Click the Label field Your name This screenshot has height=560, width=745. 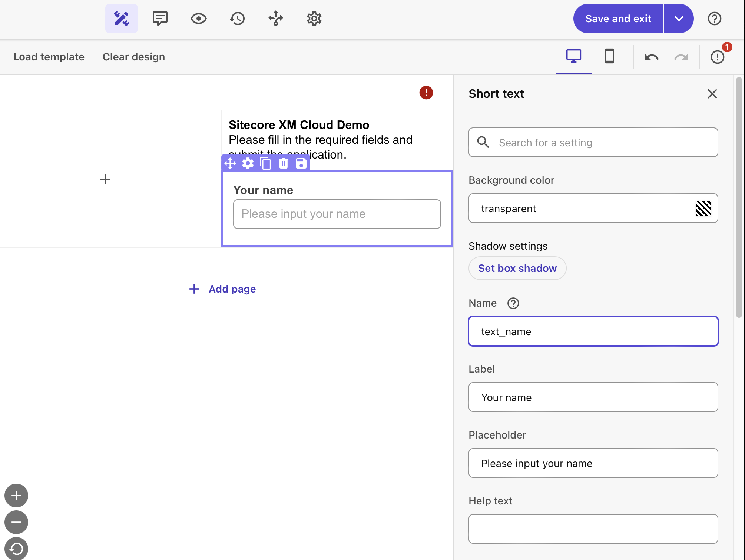[593, 397]
